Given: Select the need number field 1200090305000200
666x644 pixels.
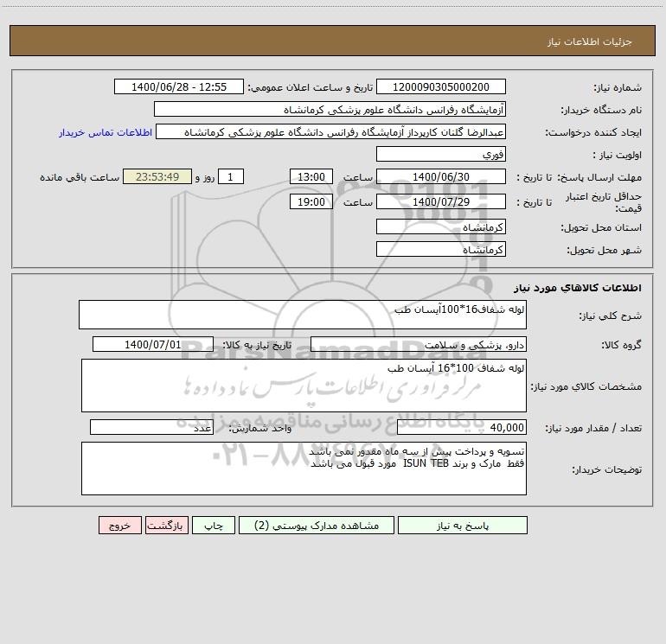Looking at the screenshot, I should 441,86.
